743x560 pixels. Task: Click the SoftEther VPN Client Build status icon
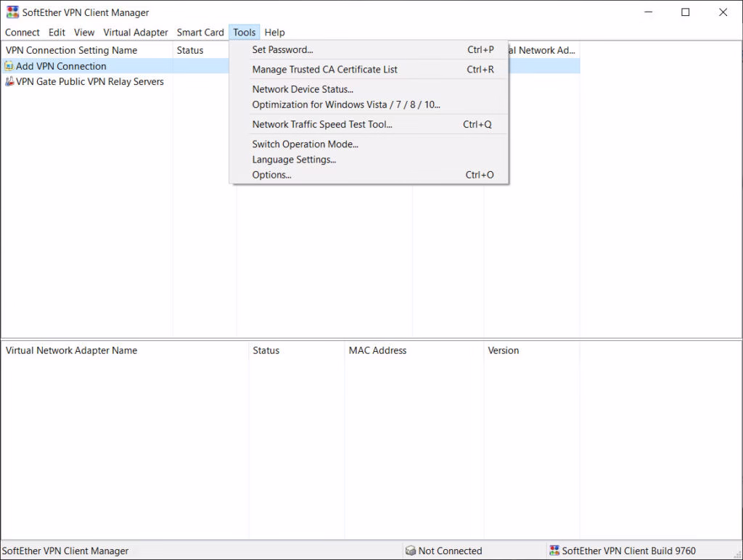[554, 551]
